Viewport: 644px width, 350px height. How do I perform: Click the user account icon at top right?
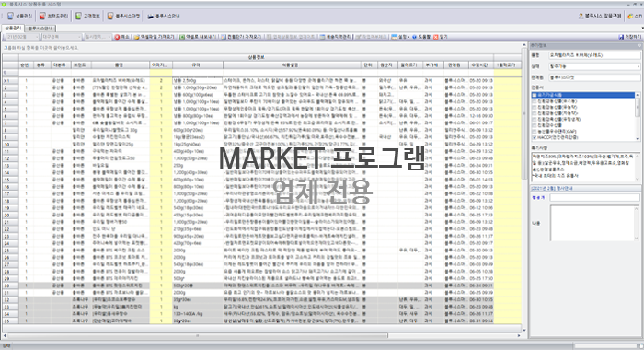click(x=581, y=16)
